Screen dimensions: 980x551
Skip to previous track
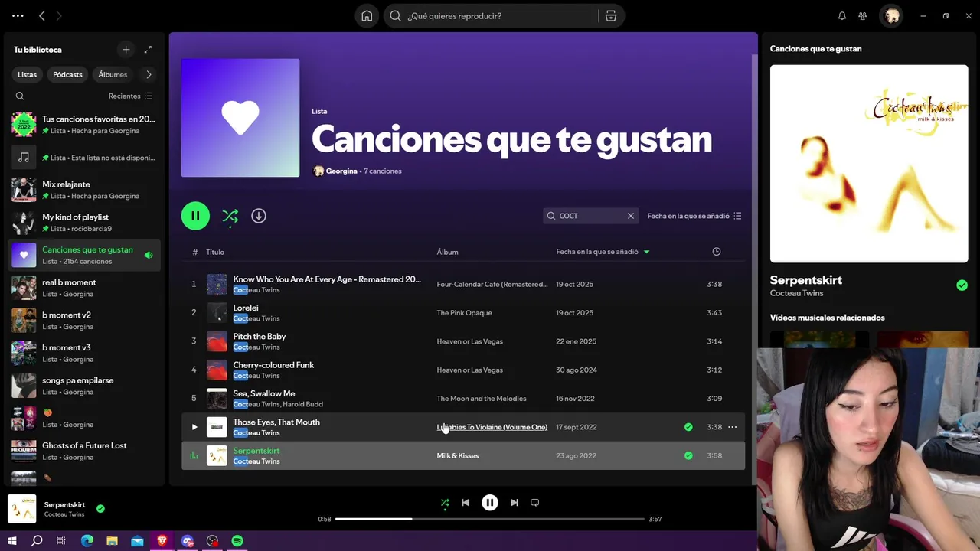coord(465,503)
